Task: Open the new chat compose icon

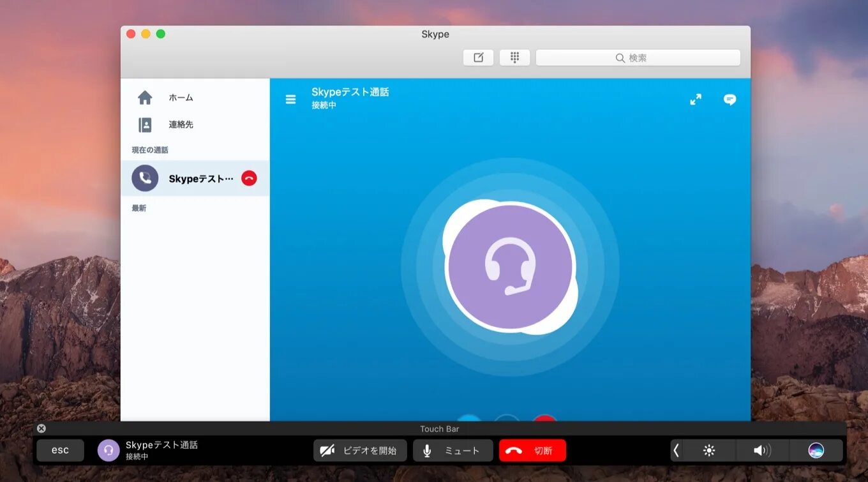Action: [x=478, y=57]
